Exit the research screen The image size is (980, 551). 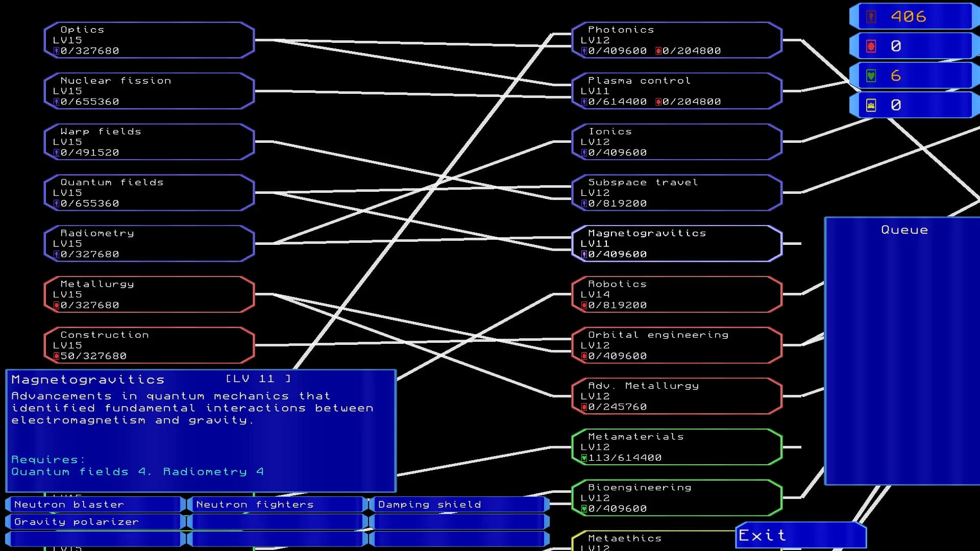800,535
